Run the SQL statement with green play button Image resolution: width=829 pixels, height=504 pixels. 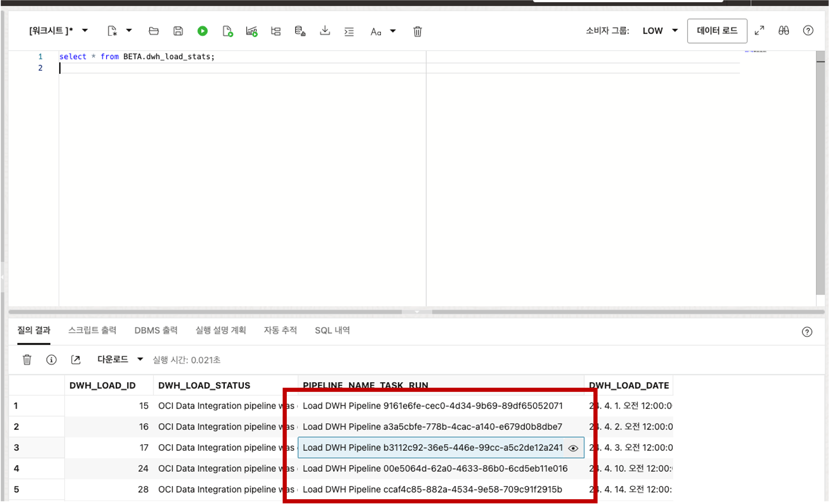pos(202,31)
